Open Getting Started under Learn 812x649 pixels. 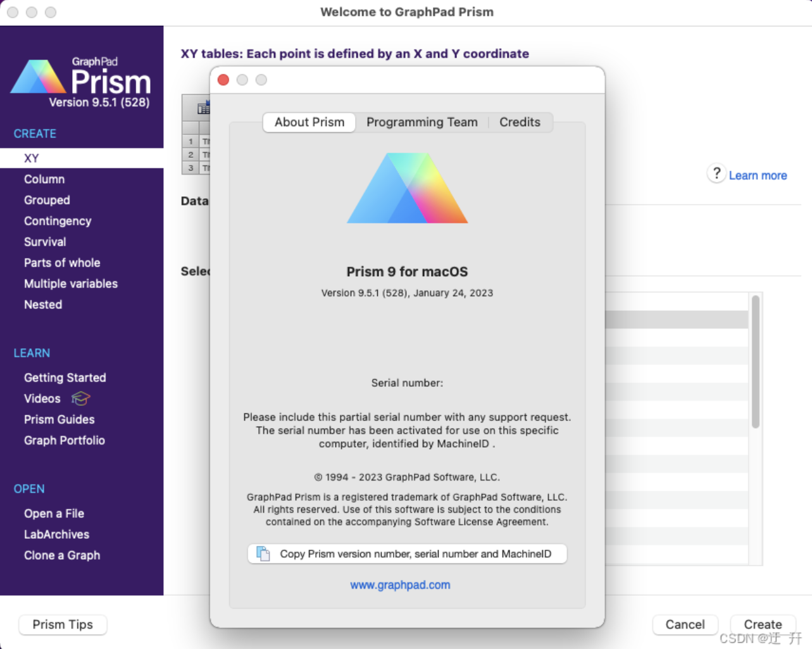click(65, 377)
